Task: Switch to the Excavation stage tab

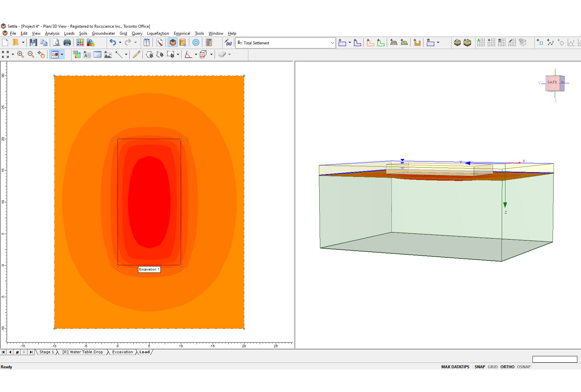Action: (123, 352)
